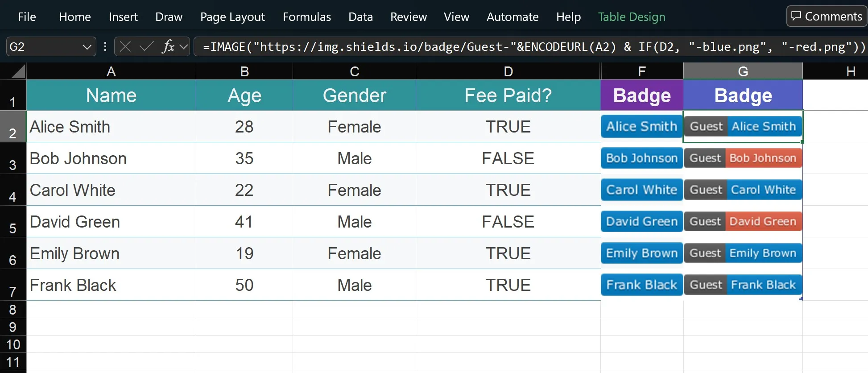The height and width of the screenshot is (373, 868).
Task: Select column D header
Action: 508,71
